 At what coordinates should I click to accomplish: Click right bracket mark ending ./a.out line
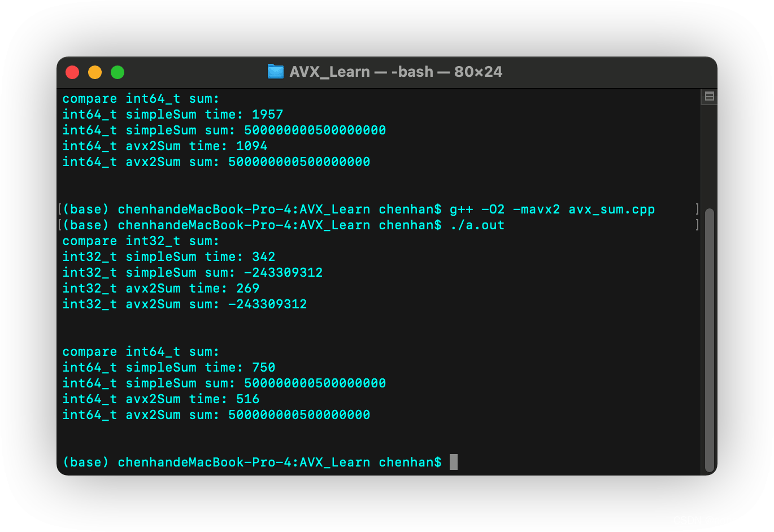pyautogui.click(x=697, y=225)
